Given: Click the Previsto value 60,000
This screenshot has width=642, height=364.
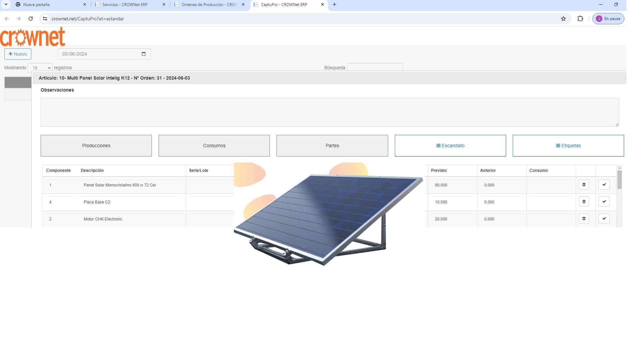Looking at the screenshot, I should click(441, 185).
